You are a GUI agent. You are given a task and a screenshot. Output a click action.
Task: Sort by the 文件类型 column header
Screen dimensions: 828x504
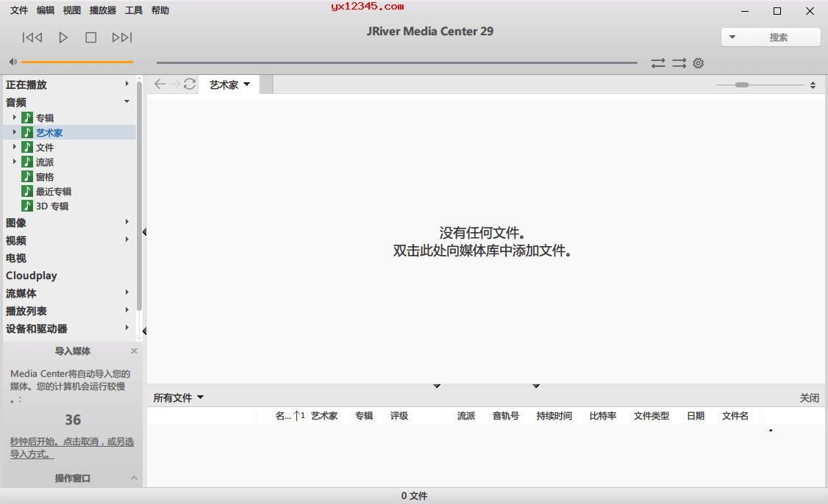tap(651, 416)
